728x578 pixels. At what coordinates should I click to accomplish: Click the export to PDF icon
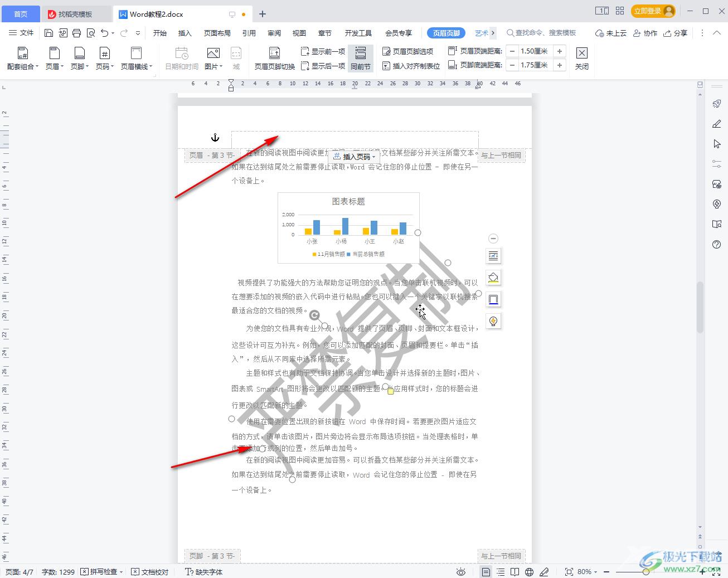(63, 33)
